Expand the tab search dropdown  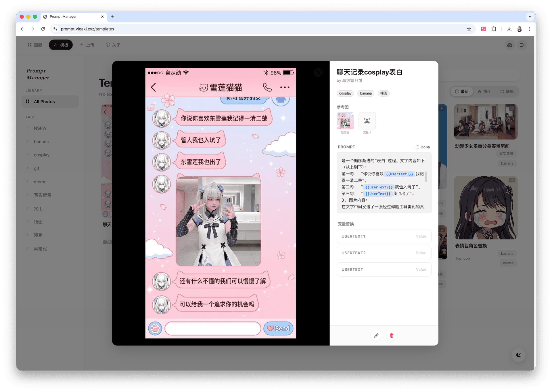click(530, 17)
